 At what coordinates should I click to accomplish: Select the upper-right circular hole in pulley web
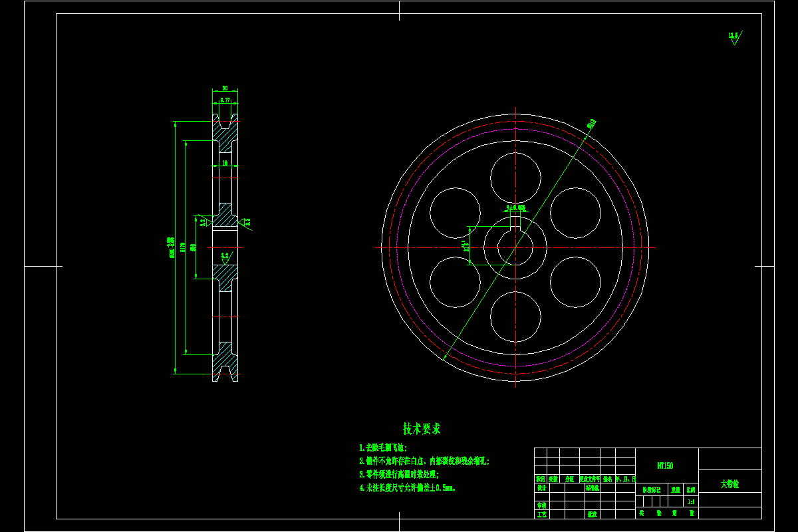pos(576,212)
